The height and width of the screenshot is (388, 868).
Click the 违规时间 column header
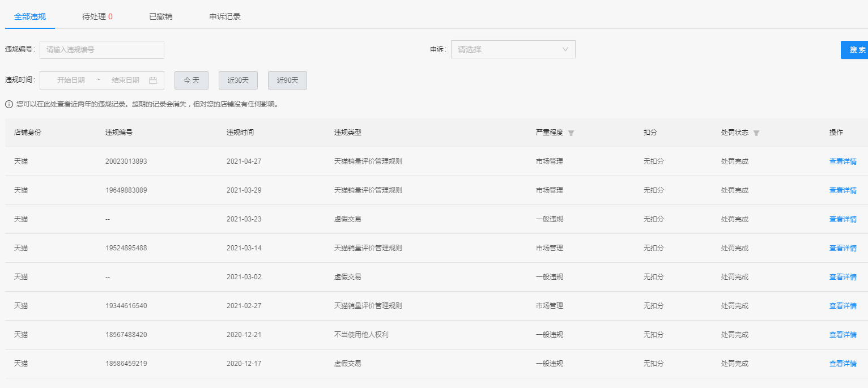click(240, 133)
